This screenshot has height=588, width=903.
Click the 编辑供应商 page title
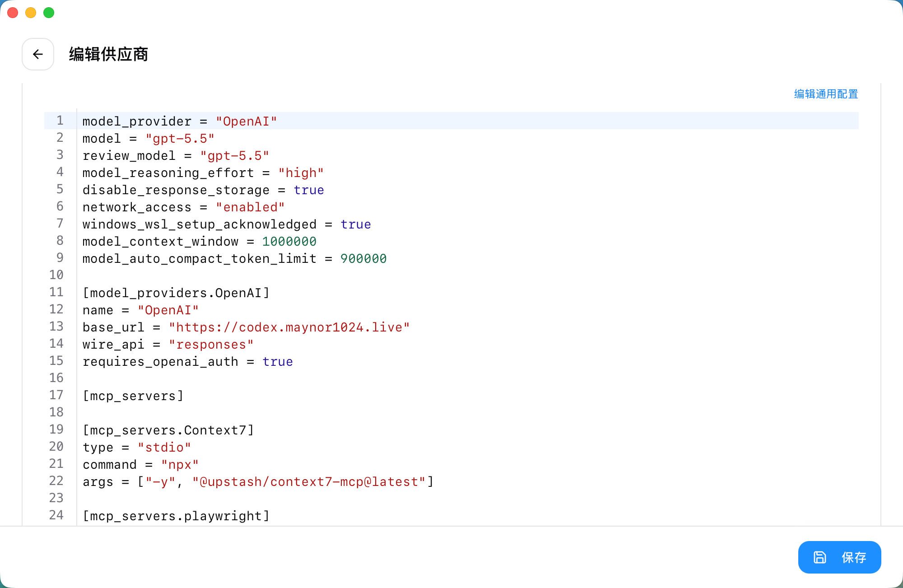[108, 54]
